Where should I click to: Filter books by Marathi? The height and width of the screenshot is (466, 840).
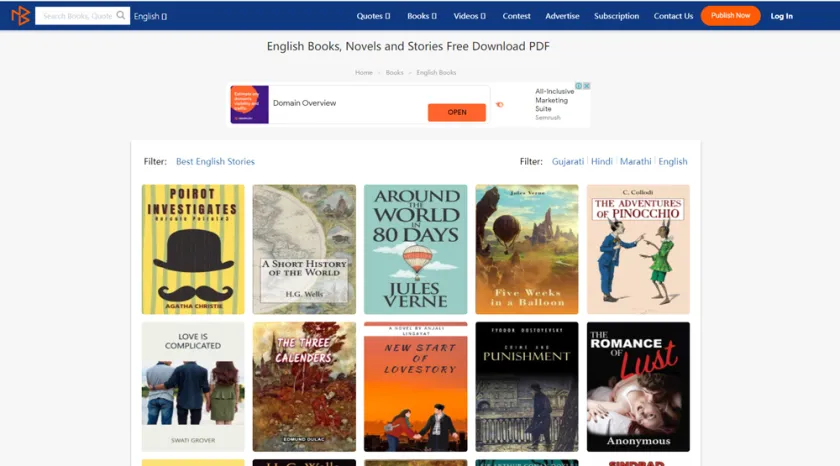coord(635,161)
